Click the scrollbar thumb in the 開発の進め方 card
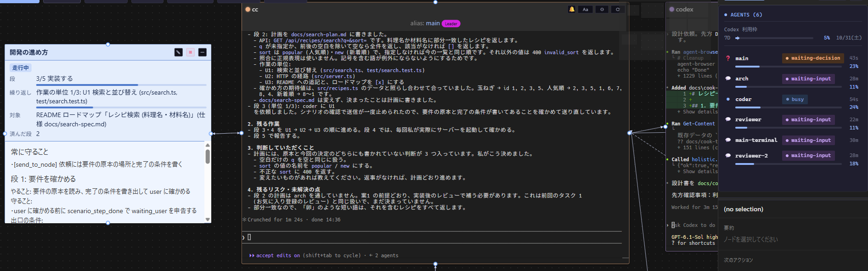The image size is (868, 271). tap(208, 157)
